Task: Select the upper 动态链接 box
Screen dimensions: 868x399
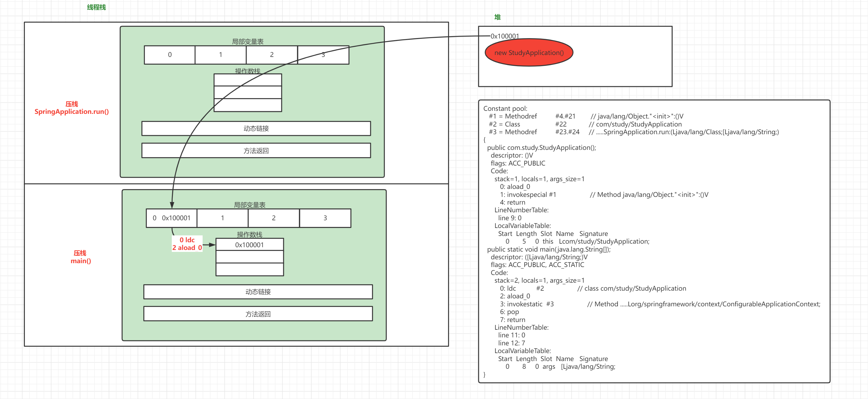Action: (x=256, y=128)
